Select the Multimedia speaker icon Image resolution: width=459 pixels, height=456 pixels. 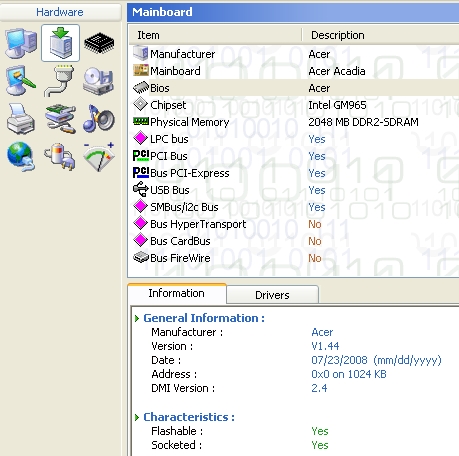[x=99, y=118]
